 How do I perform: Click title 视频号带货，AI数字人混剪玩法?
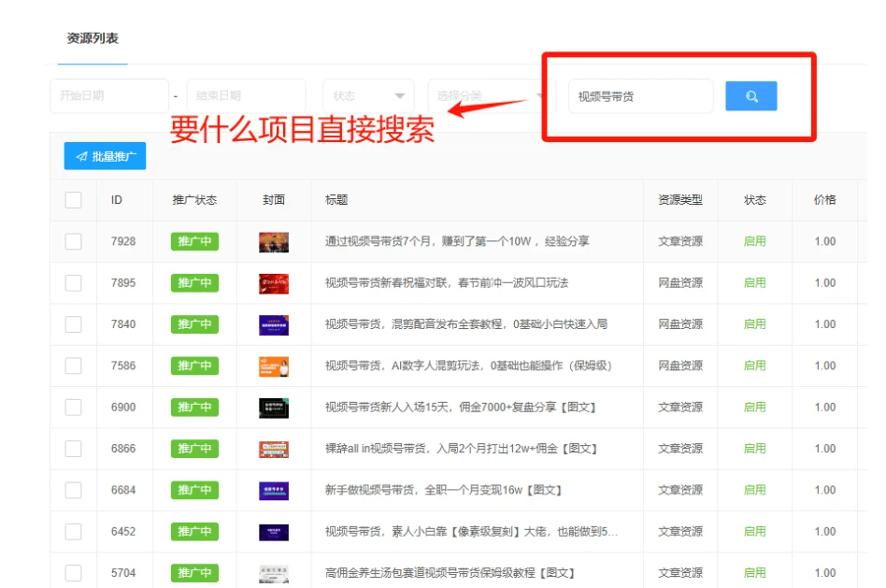[x=468, y=366]
